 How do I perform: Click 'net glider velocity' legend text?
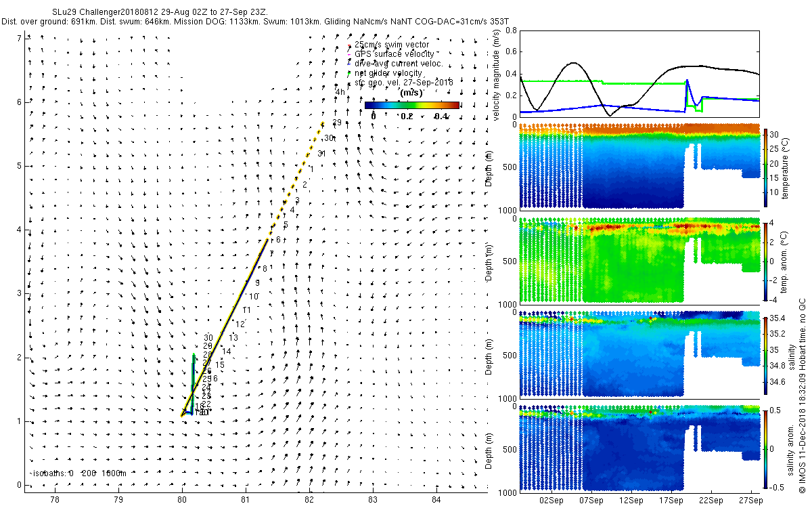pyautogui.click(x=388, y=72)
